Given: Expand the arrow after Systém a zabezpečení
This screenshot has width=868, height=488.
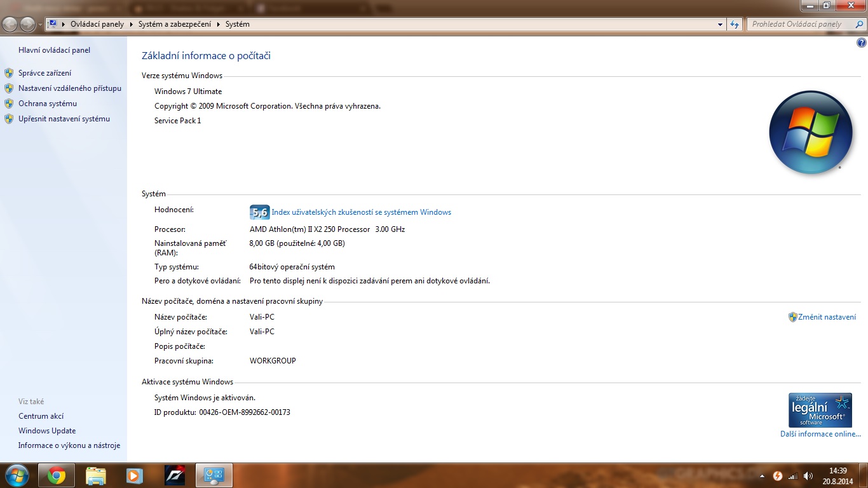Looking at the screenshot, I should coord(219,24).
